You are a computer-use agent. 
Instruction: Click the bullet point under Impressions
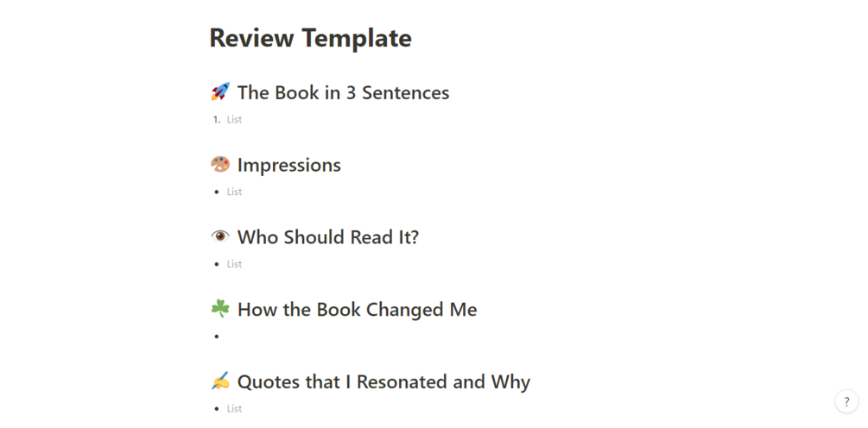coord(217,192)
